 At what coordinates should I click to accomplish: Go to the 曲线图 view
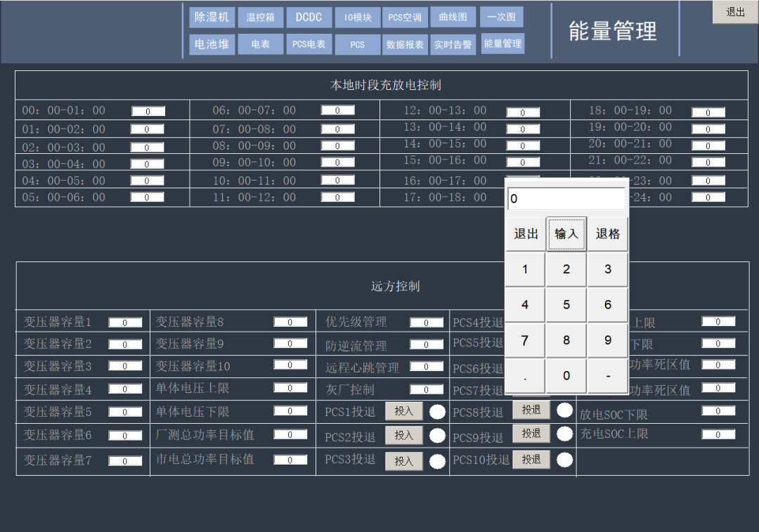click(x=453, y=17)
